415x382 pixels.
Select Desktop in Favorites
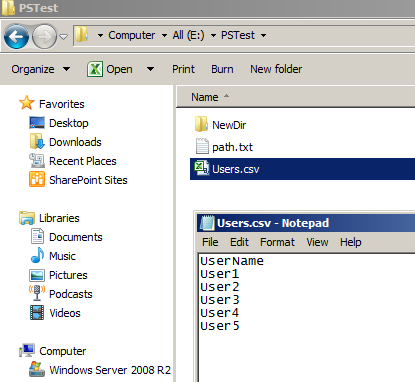69,123
